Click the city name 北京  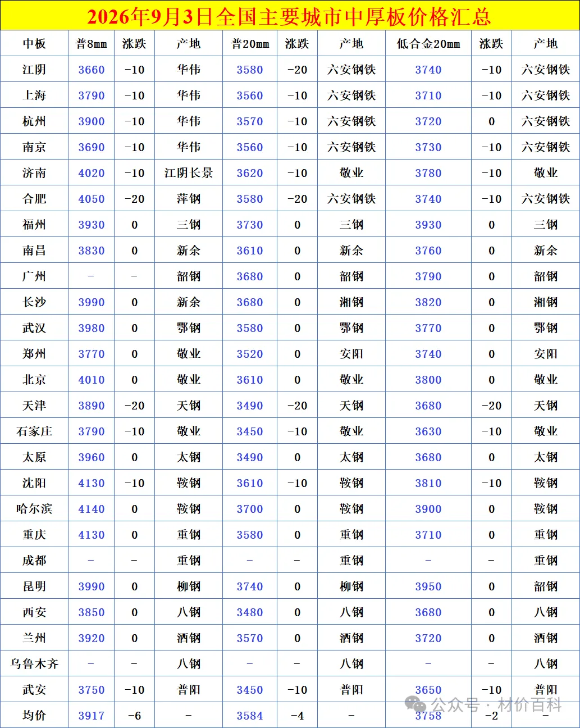click(34, 380)
